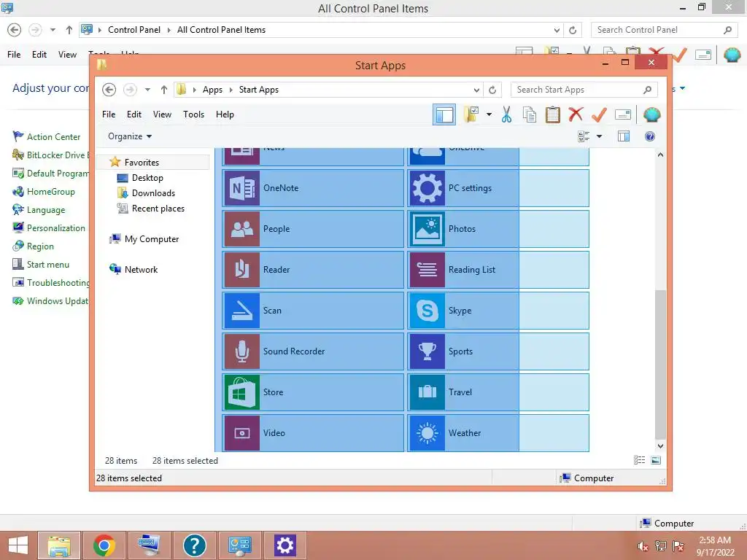The width and height of the screenshot is (747, 560).
Task: Expand Start Apps address bar history dropdown
Action: (x=476, y=90)
